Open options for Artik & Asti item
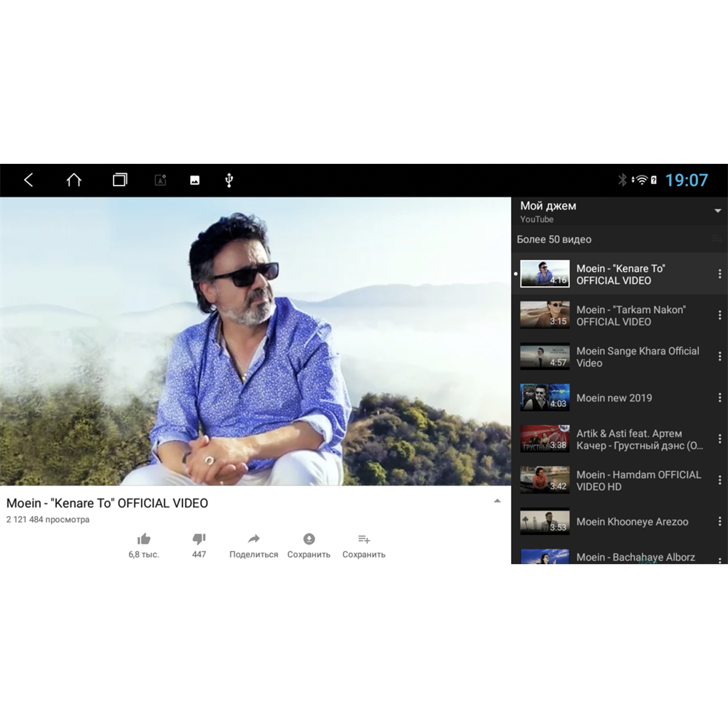Image resolution: width=728 pixels, height=728 pixels. coord(720,439)
